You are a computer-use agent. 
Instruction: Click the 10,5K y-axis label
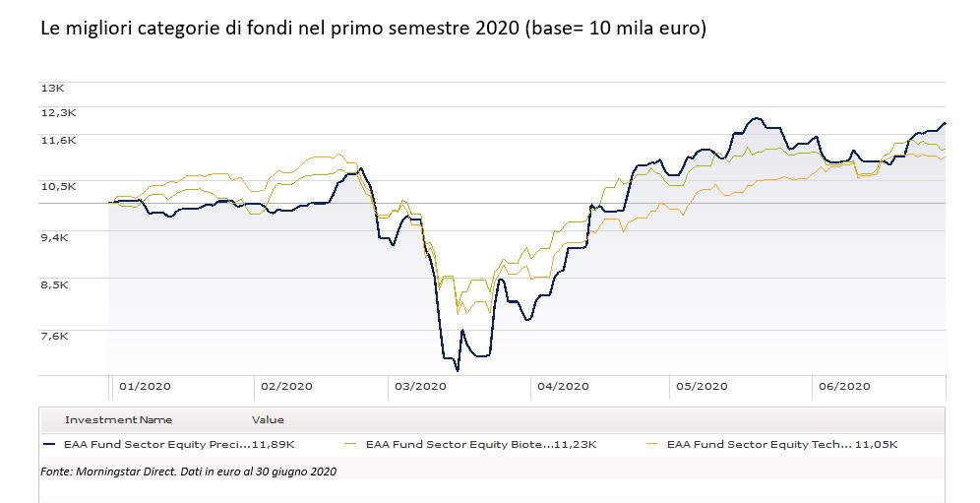coord(58,186)
